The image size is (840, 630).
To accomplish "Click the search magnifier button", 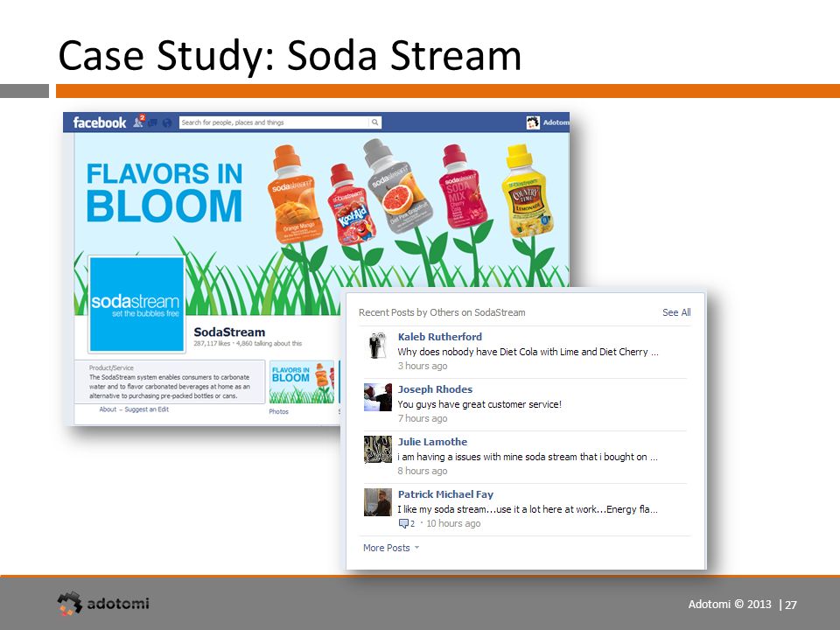I will (375, 122).
